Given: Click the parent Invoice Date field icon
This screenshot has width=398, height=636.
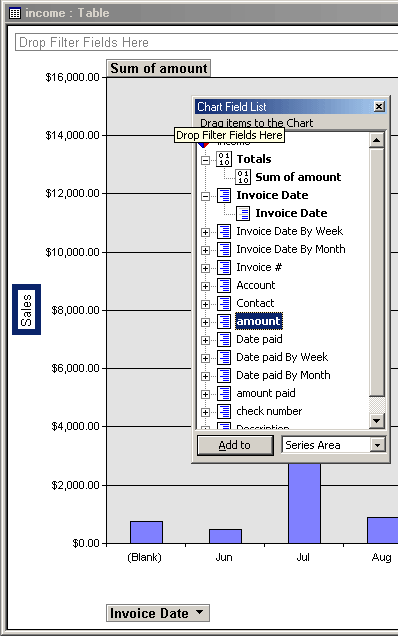Looking at the screenshot, I should click(224, 195).
